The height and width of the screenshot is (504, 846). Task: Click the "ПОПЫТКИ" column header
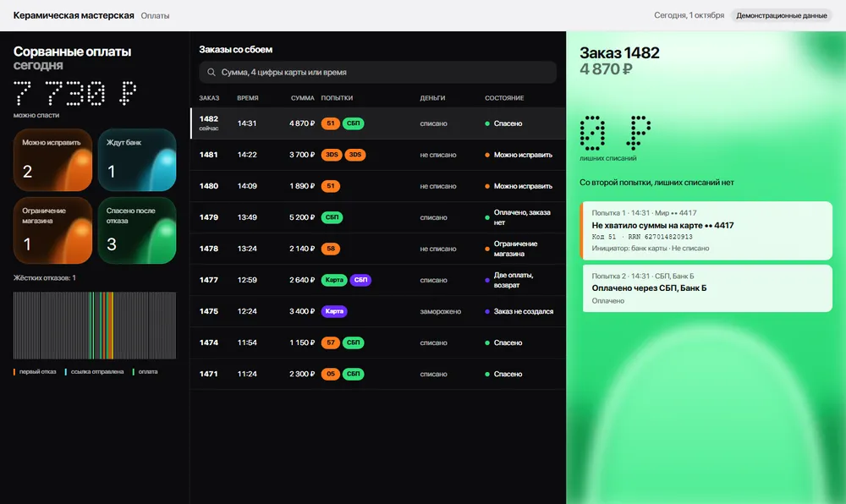point(337,98)
